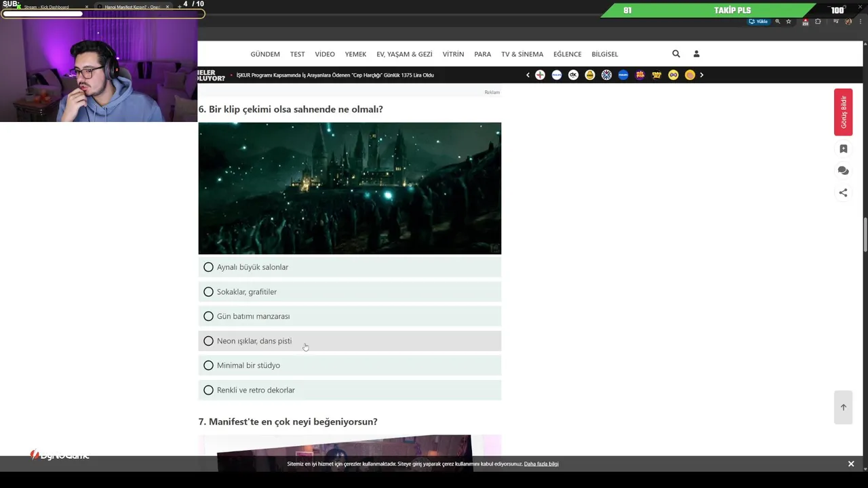
Task: Bookmark this page with the star icon
Action: pos(789,22)
